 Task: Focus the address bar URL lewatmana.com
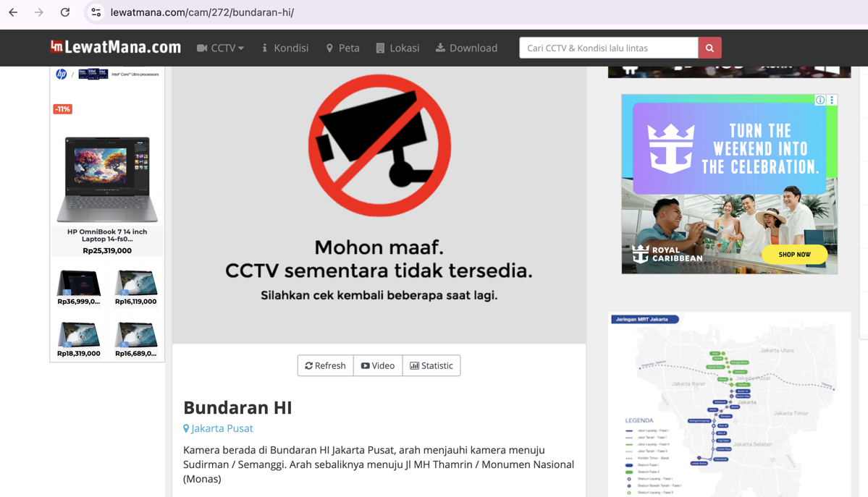coord(202,12)
